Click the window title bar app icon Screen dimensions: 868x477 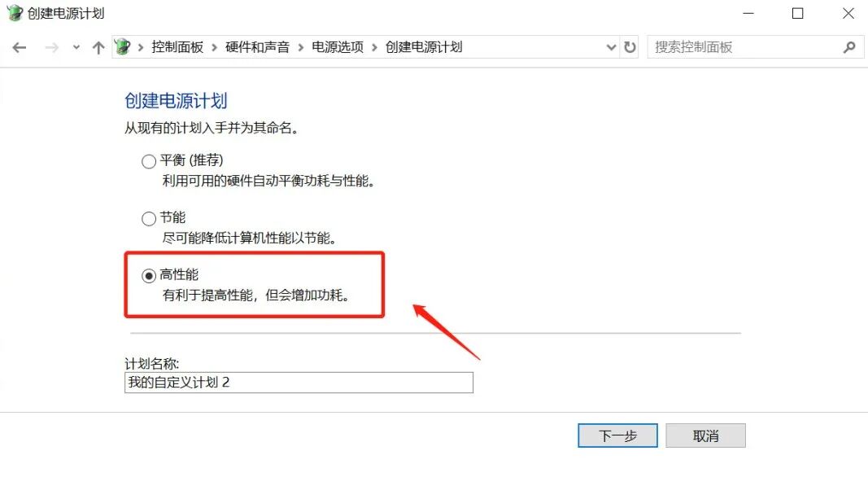(15, 13)
